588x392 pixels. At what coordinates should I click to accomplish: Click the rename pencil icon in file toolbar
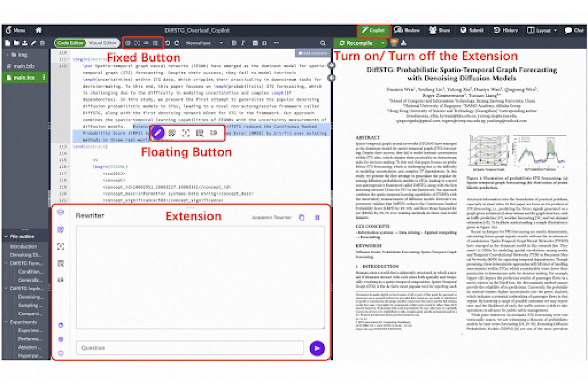33,43
